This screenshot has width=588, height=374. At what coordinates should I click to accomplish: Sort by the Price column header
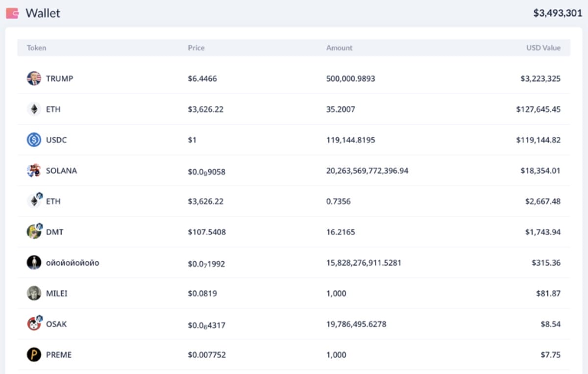(196, 48)
